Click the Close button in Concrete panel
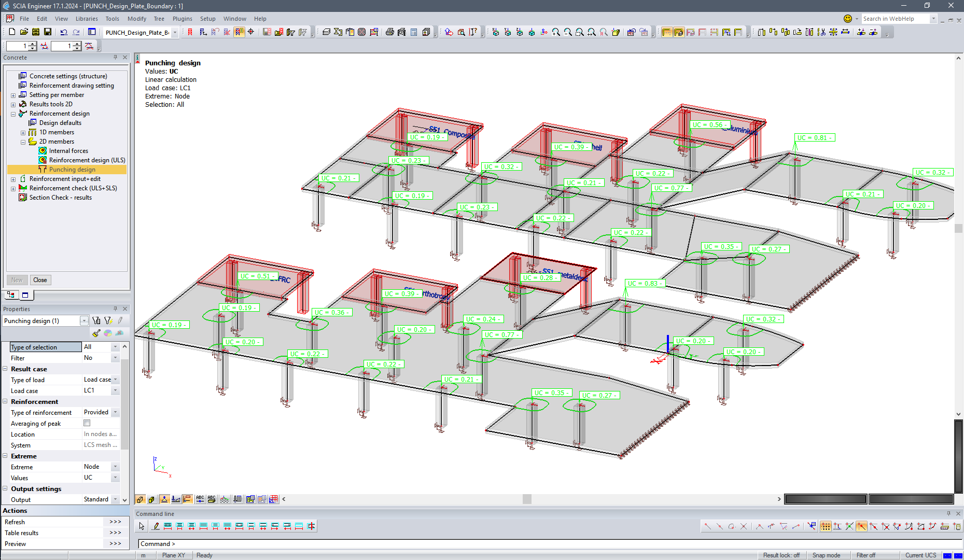Viewport: 964px width, 560px height. pyautogui.click(x=40, y=280)
